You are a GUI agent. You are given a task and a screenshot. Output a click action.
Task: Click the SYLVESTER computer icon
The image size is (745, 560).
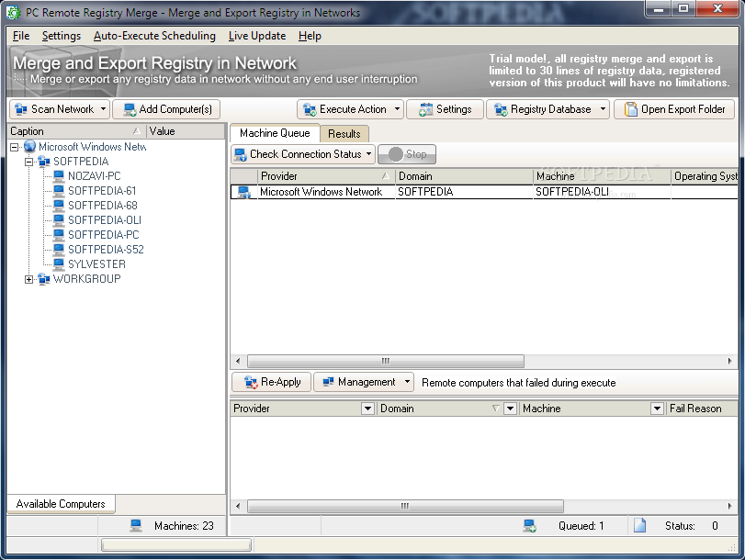pos(59,264)
